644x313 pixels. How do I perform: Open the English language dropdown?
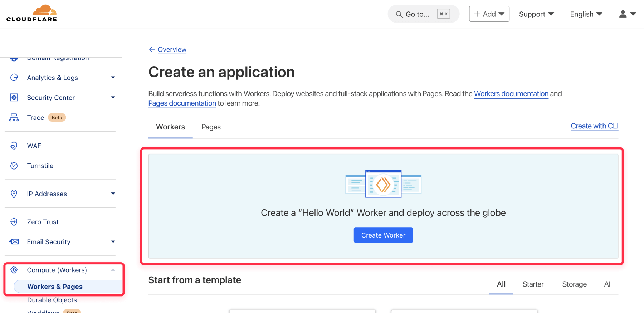point(586,14)
